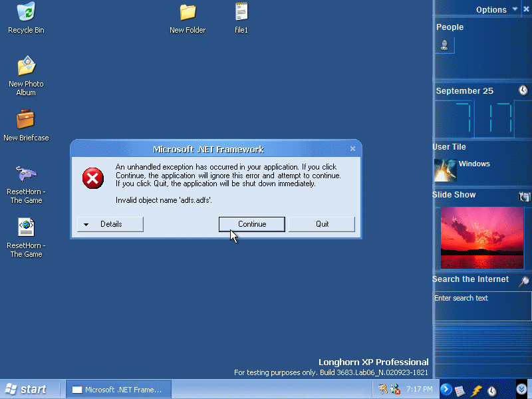
Task: Click the Continue button in error dialog
Action: 252,224
